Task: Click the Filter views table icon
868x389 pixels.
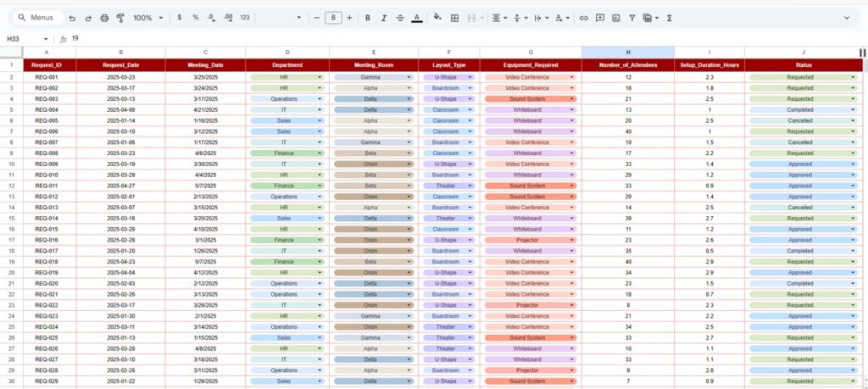Action: [647, 18]
